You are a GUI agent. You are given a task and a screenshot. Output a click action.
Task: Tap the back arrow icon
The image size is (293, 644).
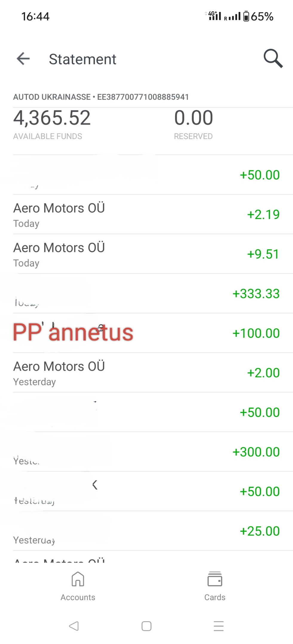pos(23,58)
